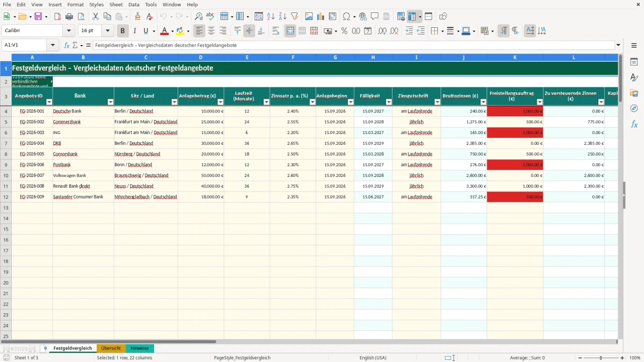The width and height of the screenshot is (644, 362).
Task: Open the Font Size dropdown
Action: pyautogui.click(x=108, y=31)
